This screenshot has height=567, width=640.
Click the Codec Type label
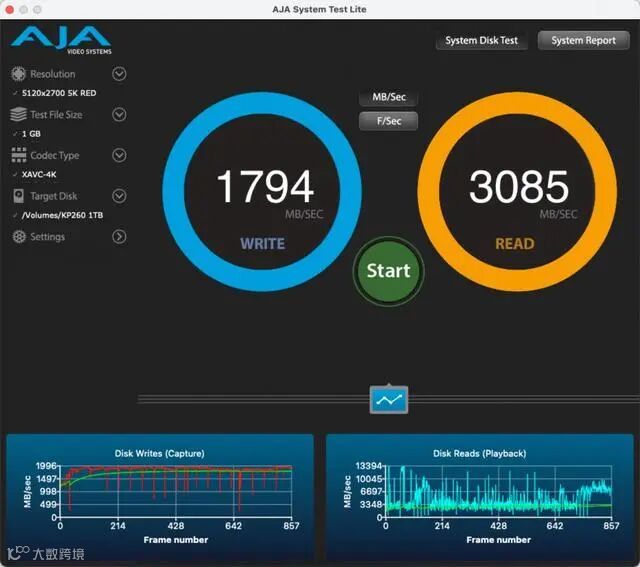pyautogui.click(x=55, y=155)
